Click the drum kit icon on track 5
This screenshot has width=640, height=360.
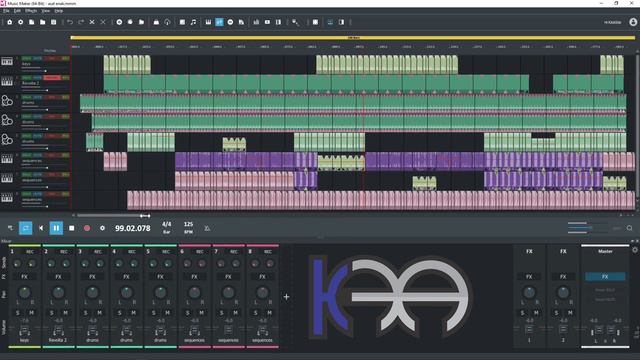coord(7,140)
